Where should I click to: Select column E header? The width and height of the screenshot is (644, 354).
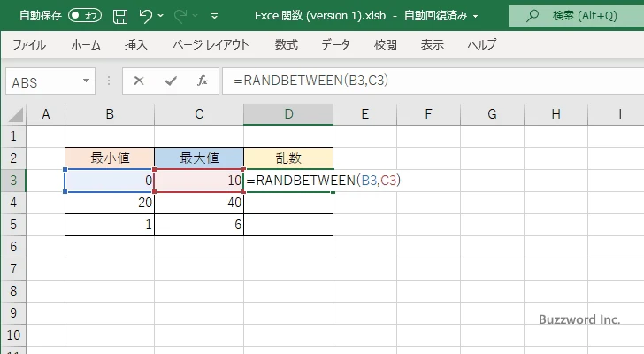pos(364,114)
